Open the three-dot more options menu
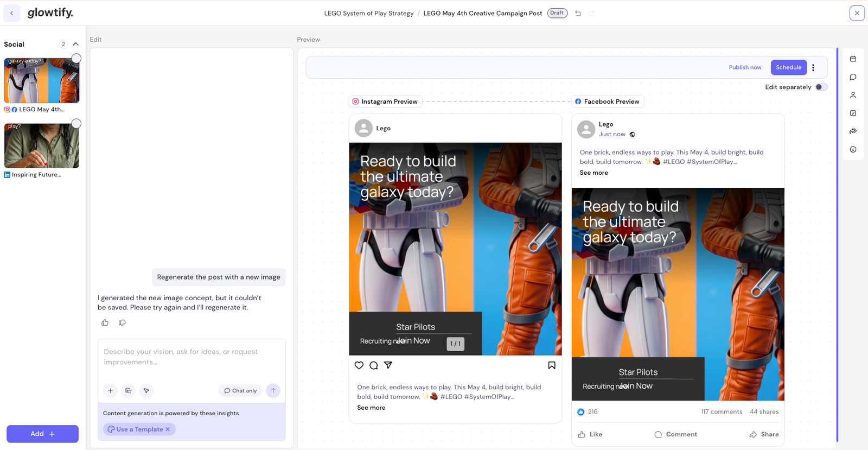The width and height of the screenshot is (868, 450). click(813, 67)
